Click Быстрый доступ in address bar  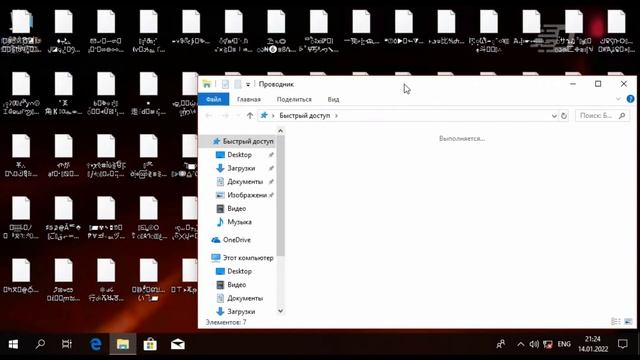click(304, 116)
